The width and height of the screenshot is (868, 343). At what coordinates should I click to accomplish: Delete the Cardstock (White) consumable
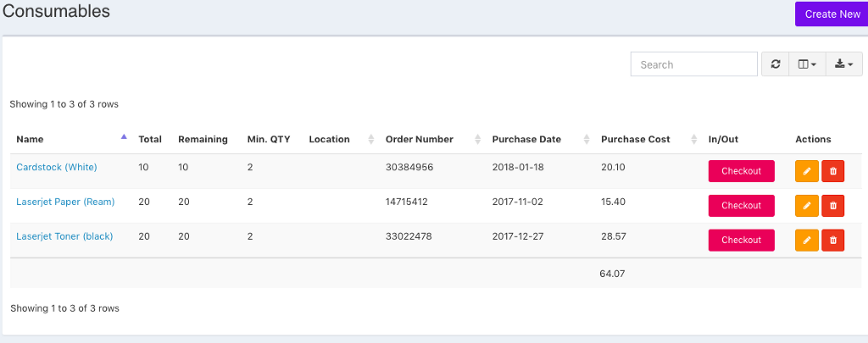click(833, 171)
